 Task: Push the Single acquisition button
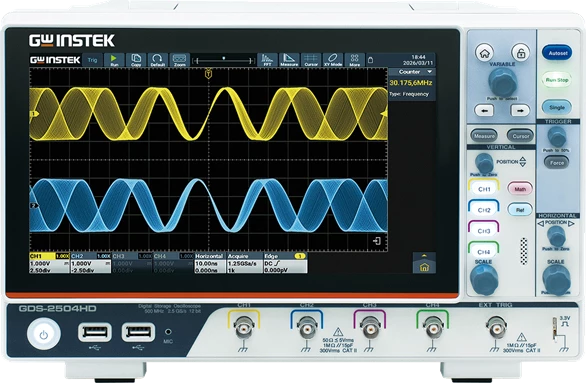(557, 107)
